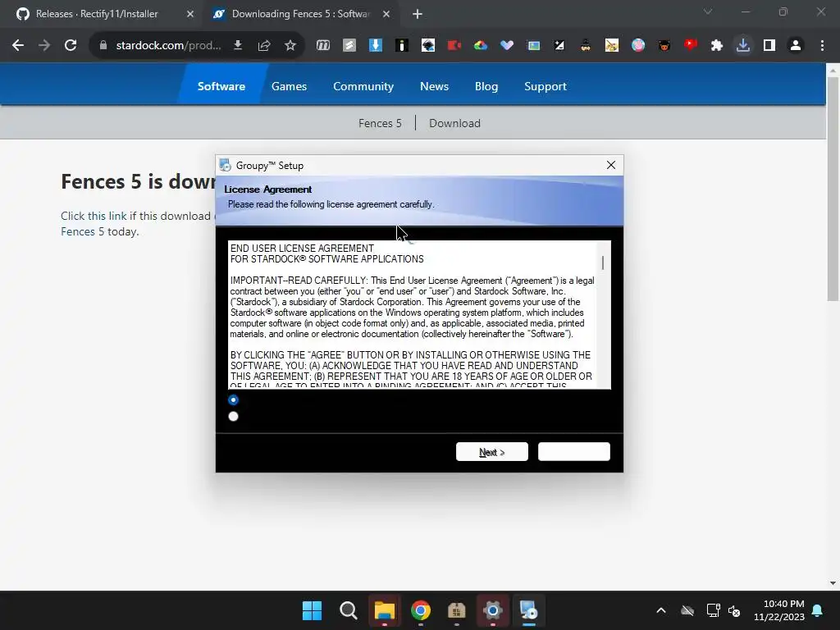Open the blue download-arrow extension
840x630 pixels.
point(376,46)
